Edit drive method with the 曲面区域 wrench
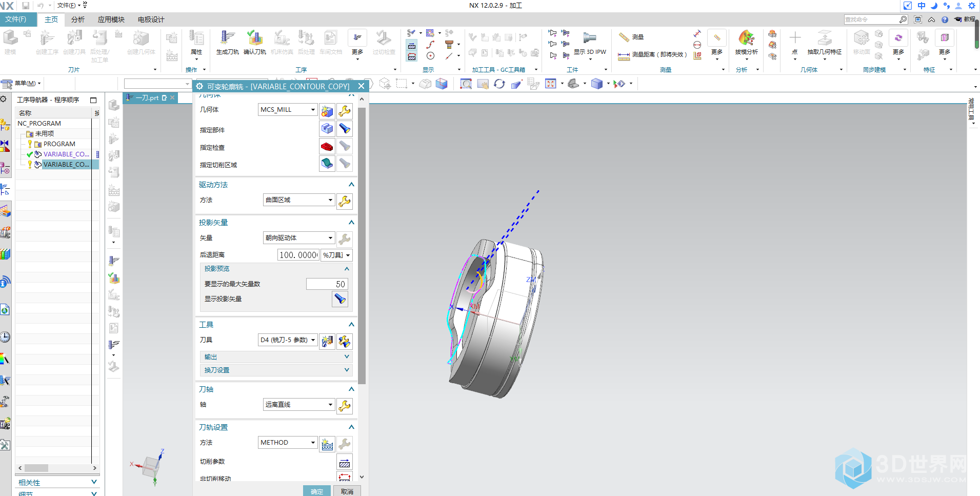This screenshot has height=496, width=980. point(345,201)
